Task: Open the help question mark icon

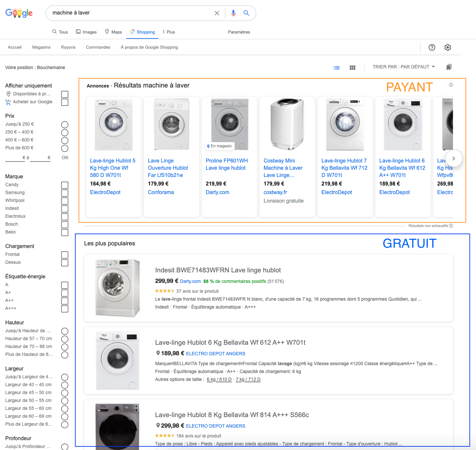Action: (432, 47)
